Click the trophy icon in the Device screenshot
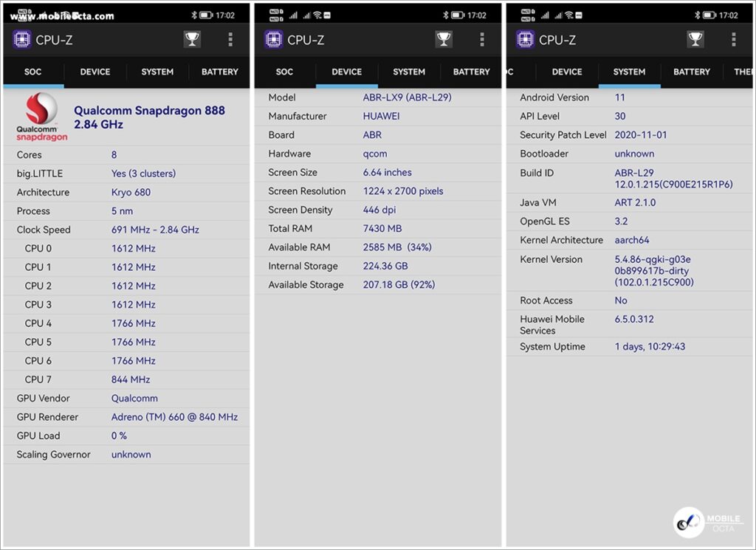Viewport: 756px width, 550px height. pyautogui.click(x=444, y=40)
